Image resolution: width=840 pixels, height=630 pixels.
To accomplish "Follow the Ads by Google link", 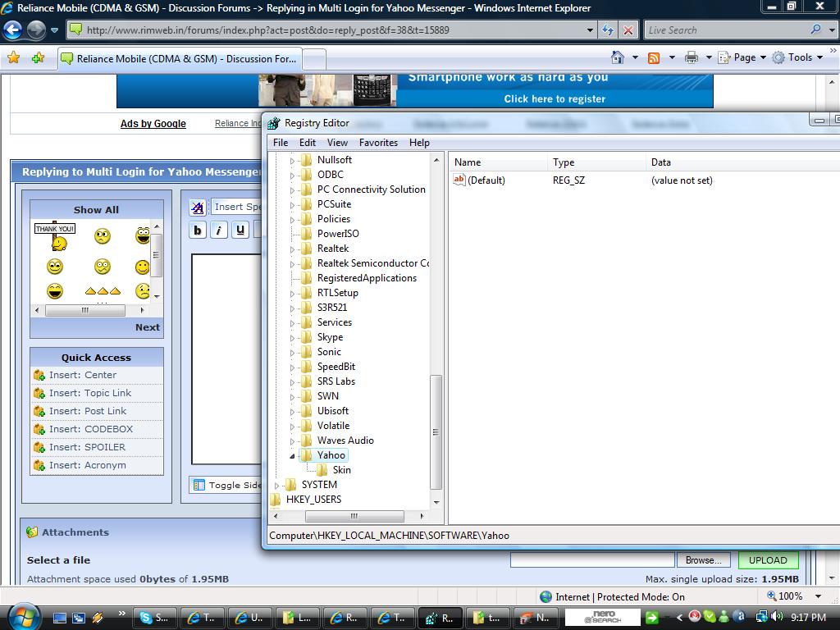I will (153, 124).
